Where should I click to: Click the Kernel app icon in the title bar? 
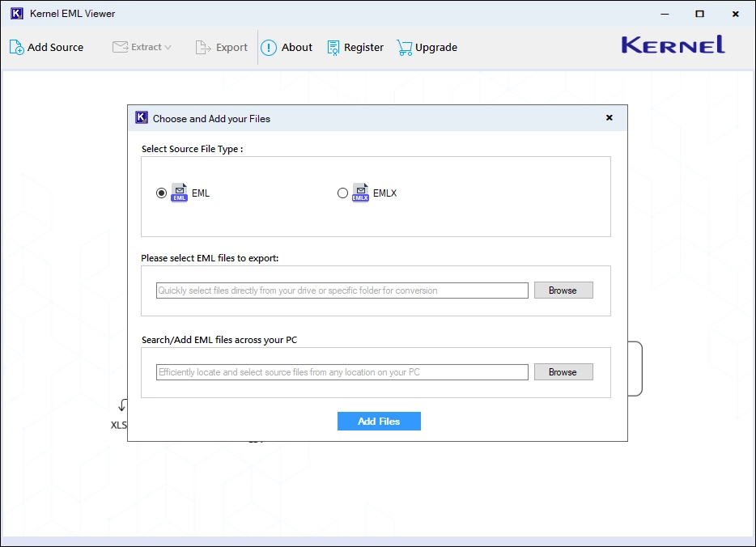click(17, 14)
